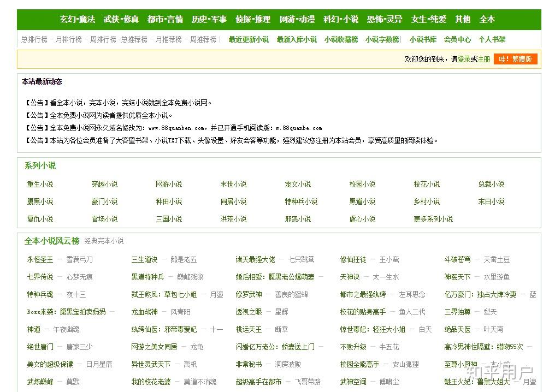The width and height of the screenshot is (549, 392).
Task: Open 月推荐榜 link
Action: point(168,39)
